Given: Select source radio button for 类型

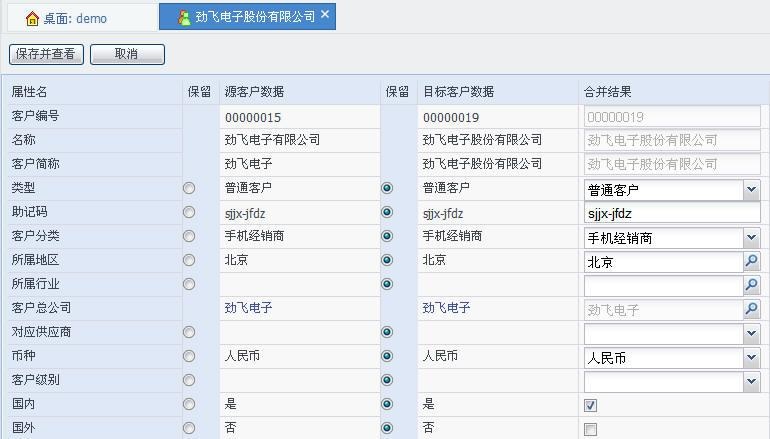Looking at the screenshot, I should coord(189,188).
